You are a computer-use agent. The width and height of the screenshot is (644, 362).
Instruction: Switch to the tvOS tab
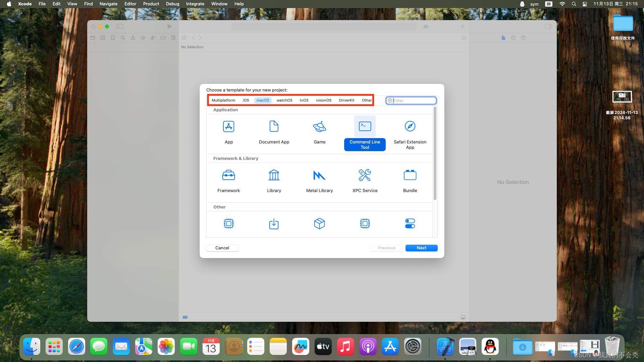[x=304, y=100]
